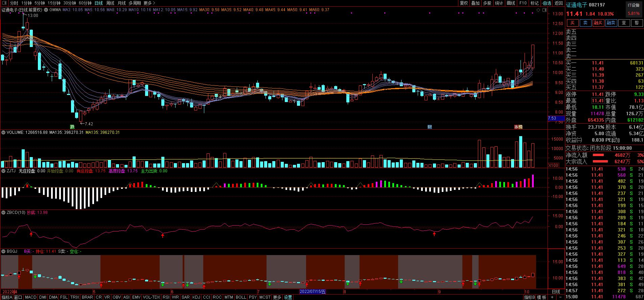Expand the ZBCD(10) indicator panel options

pos(3,212)
